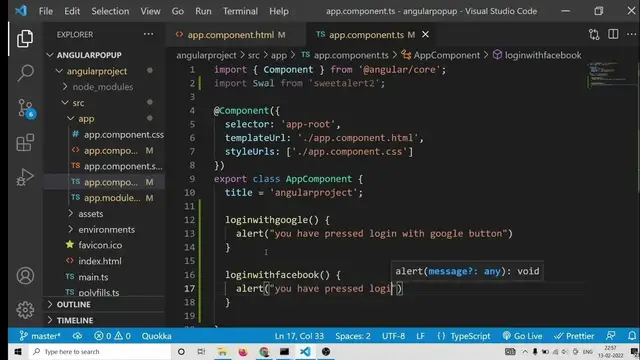This screenshot has height=360, width=640.
Task: Open the Edit menu
Action: (x=72, y=11)
